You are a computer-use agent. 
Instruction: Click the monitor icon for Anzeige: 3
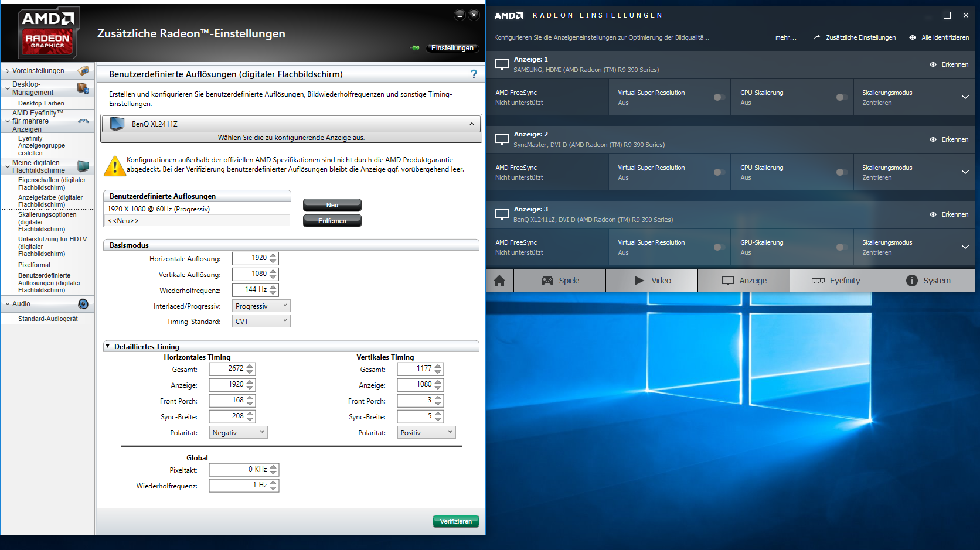click(502, 214)
